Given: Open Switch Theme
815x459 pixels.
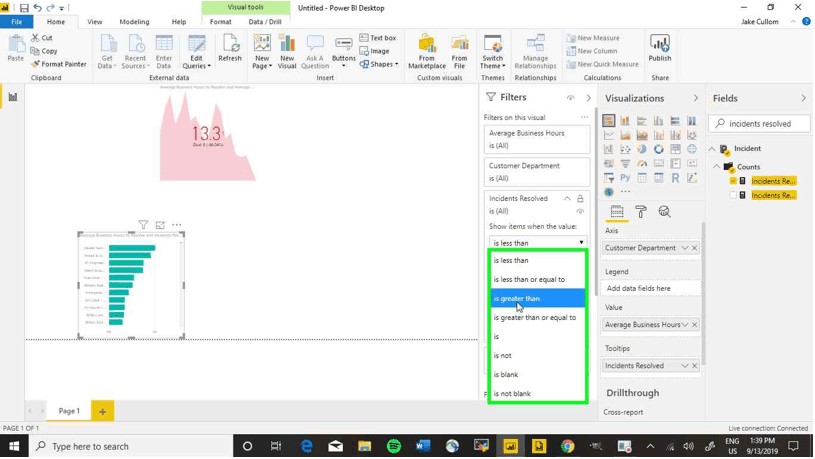Looking at the screenshot, I should coord(492,51).
